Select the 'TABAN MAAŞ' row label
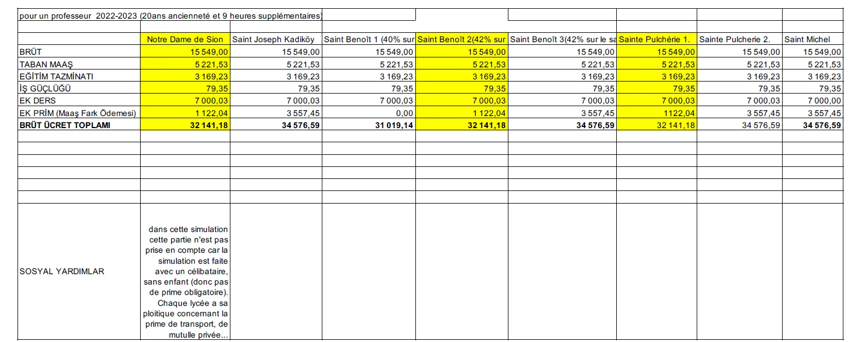This screenshot has height=342, width=868. pos(79,64)
